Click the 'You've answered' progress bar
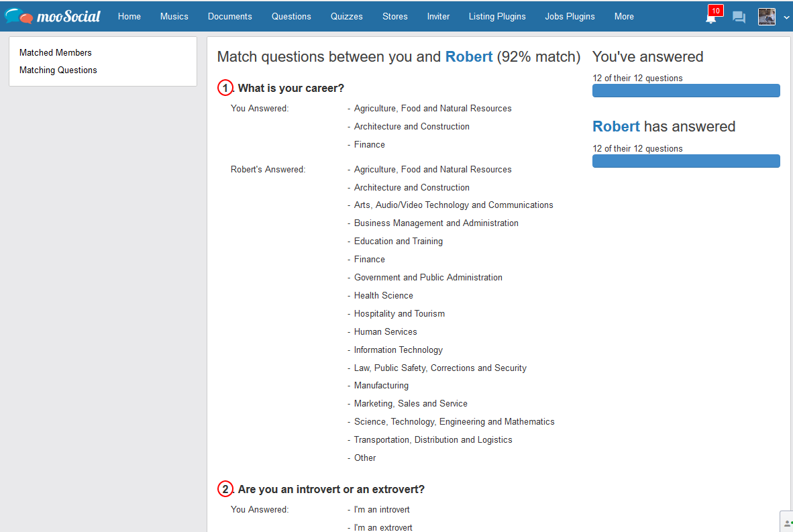Viewport: 793px width, 532px height. 686,91
